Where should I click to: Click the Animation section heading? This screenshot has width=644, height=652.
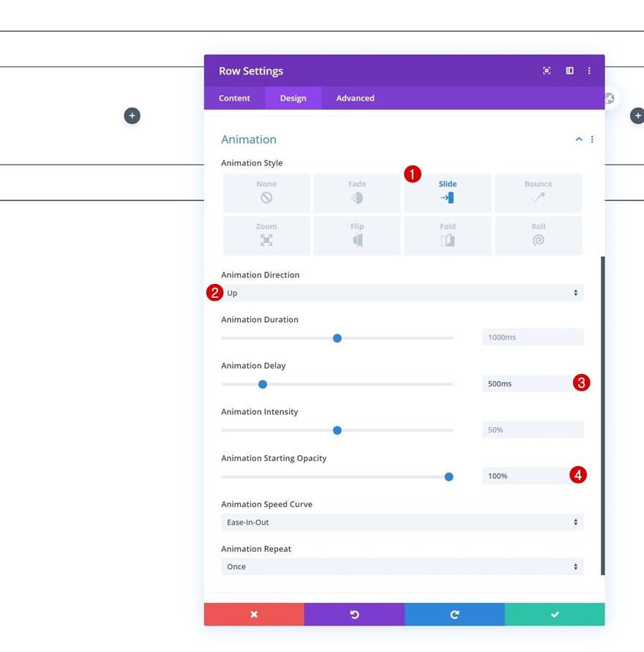(x=249, y=139)
